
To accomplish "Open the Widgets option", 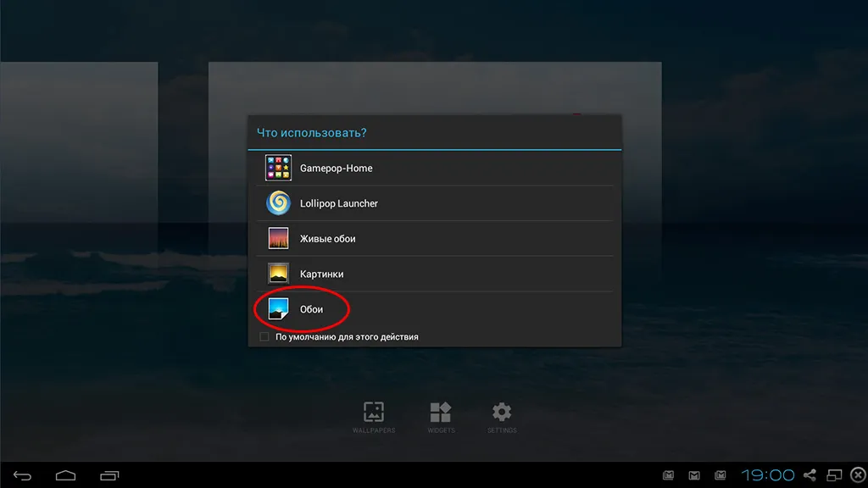I will [x=441, y=417].
